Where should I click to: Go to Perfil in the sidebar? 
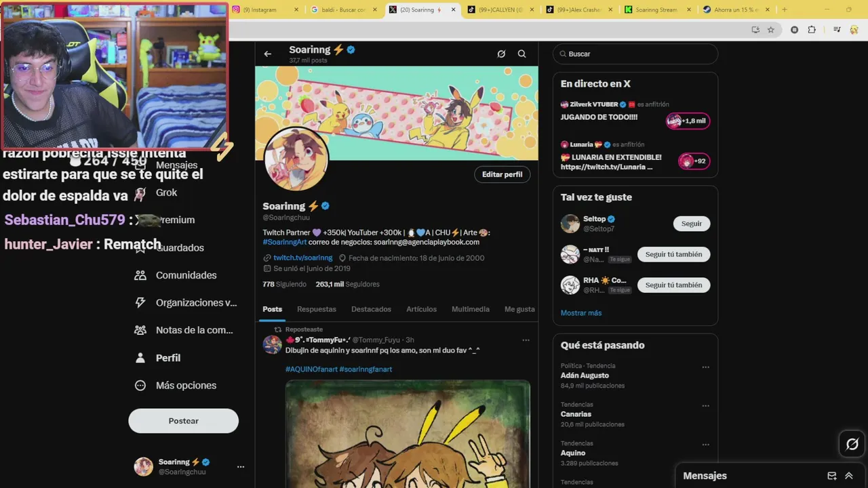click(158, 358)
